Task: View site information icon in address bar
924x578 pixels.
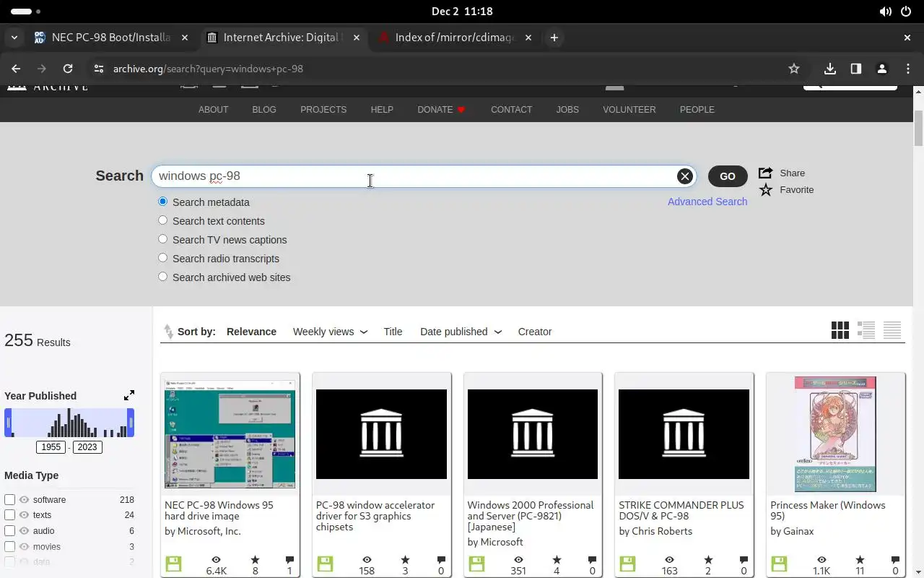Action: point(99,69)
